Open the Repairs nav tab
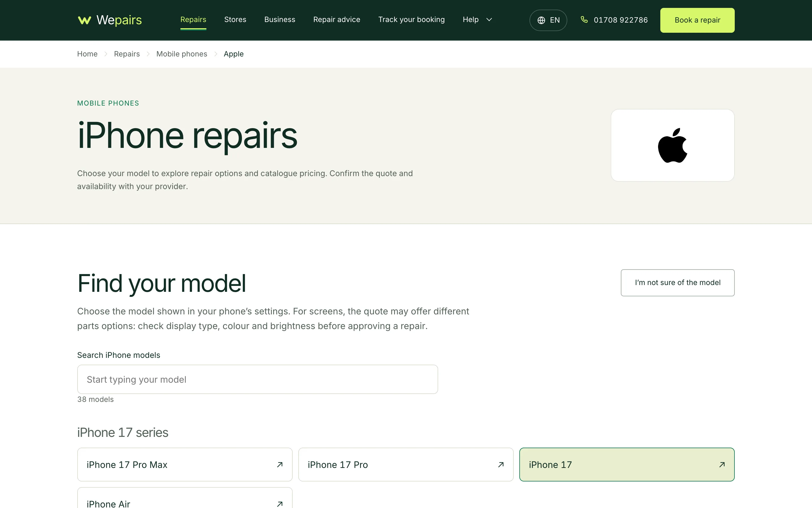This screenshot has width=812, height=508. (x=193, y=19)
